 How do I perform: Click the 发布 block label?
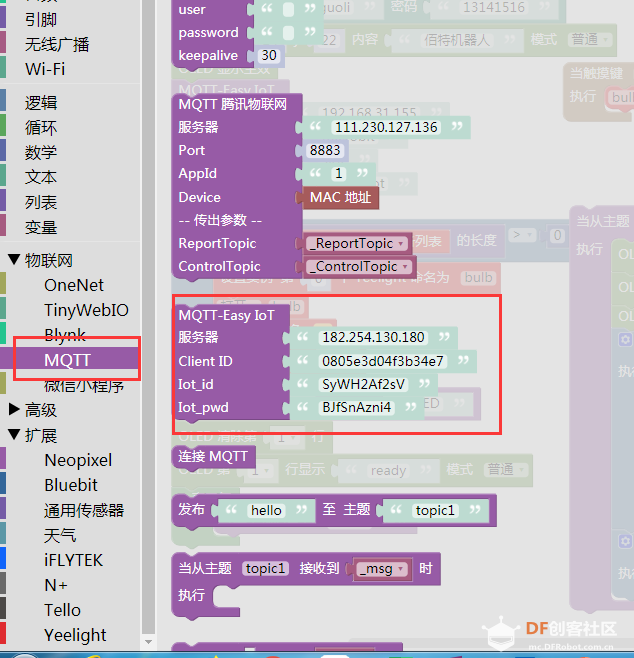coord(191,509)
